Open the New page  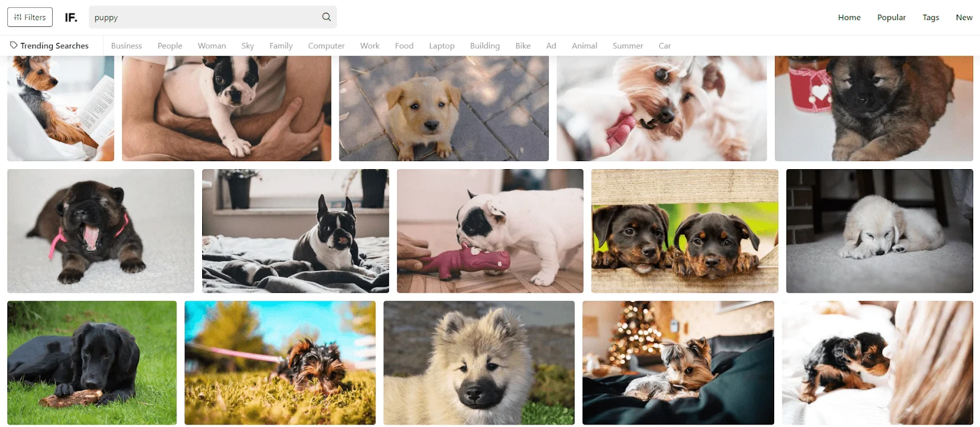click(x=964, y=17)
